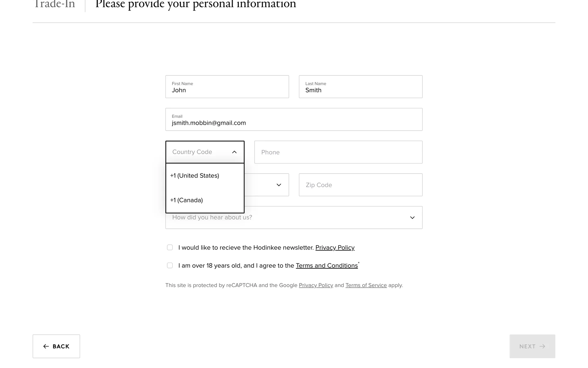
Task: Open the newsletter Privacy Policy link
Action: (x=335, y=248)
